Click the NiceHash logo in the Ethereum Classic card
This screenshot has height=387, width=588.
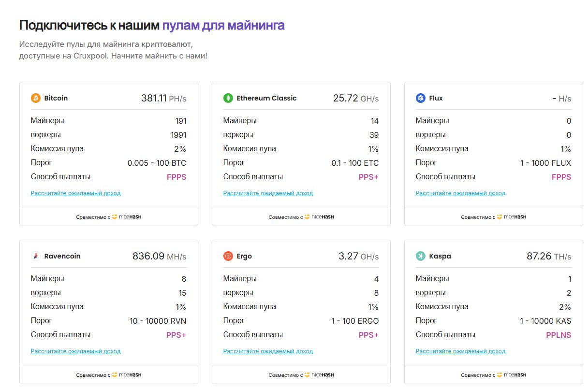(x=319, y=217)
